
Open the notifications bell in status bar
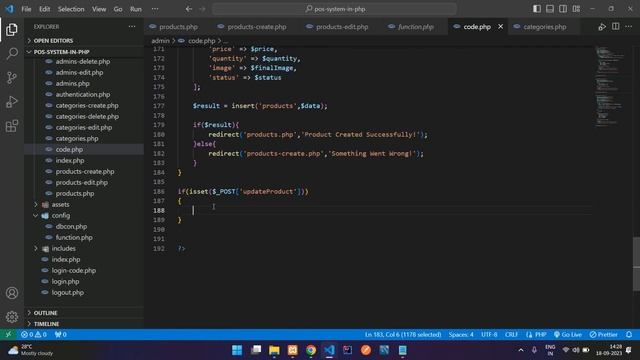click(629, 334)
